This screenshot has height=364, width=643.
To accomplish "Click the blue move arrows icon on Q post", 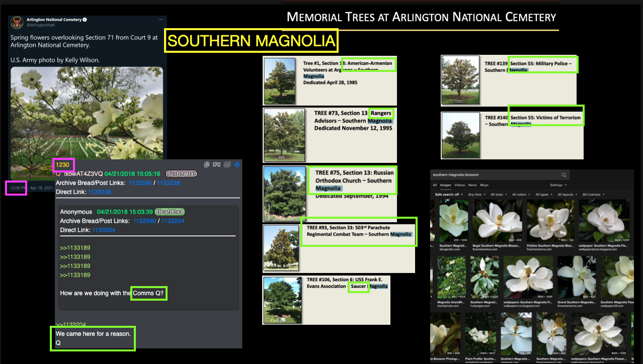I will pos(237,164).
